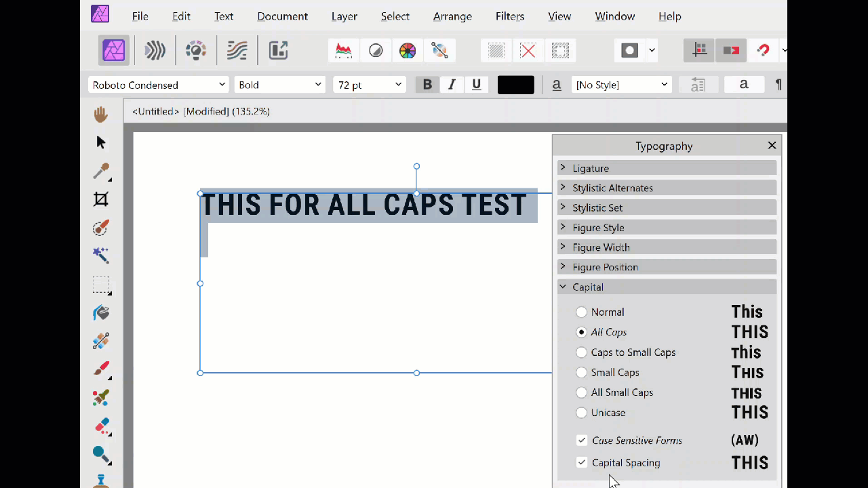
Task: Open the font family dropdown
Action: (222, 85)
